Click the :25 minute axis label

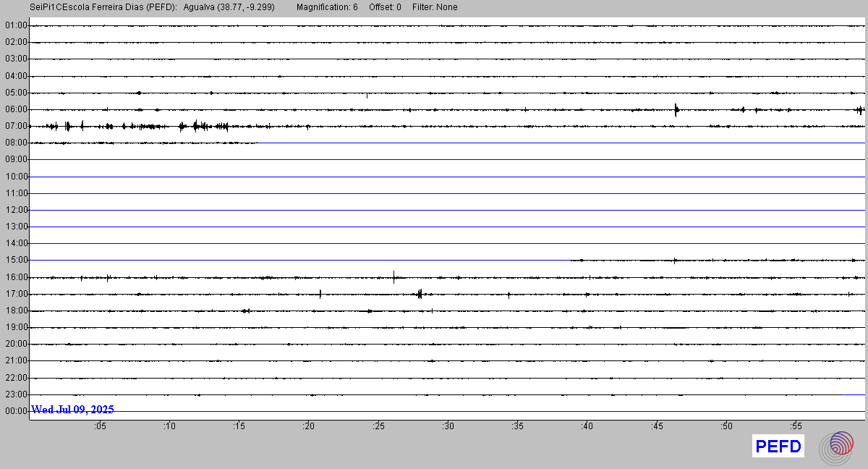378,426
